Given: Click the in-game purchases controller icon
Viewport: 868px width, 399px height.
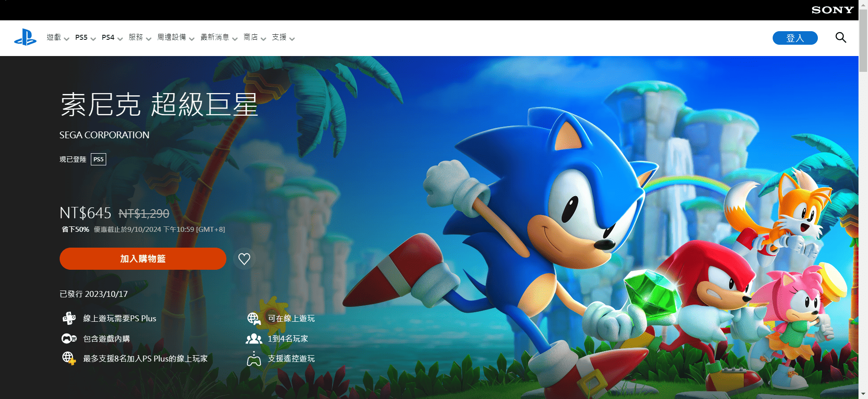Looking at the screenshot, I should [x=69, y=338].
